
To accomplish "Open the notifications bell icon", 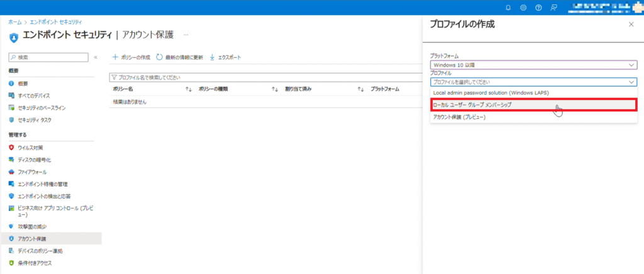I will point(508,8).
